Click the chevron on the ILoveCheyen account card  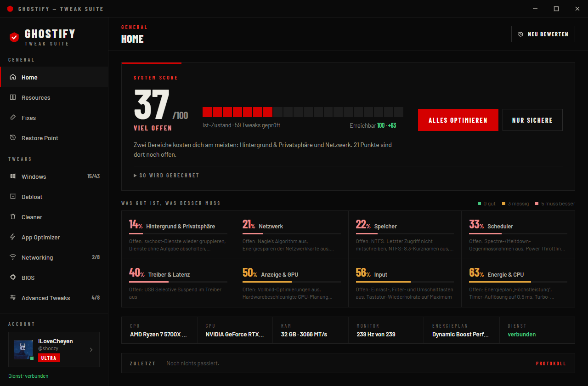click(91, 350)
